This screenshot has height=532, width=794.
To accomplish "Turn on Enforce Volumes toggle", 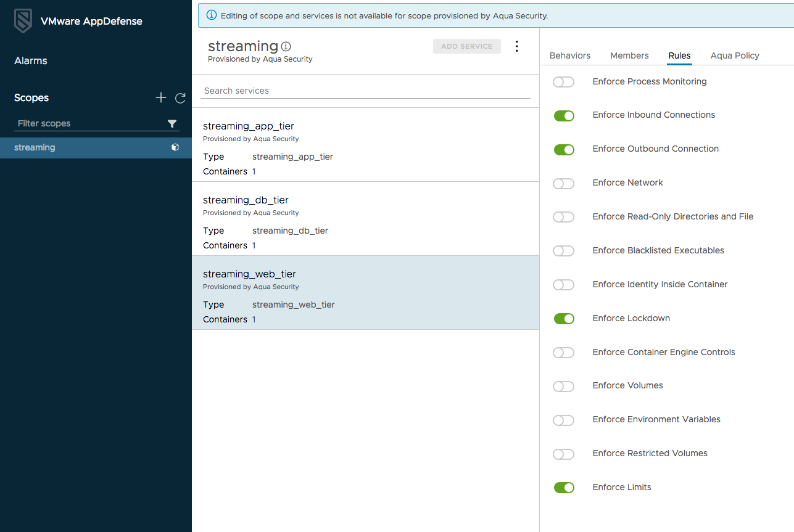I will pos(564,387).
